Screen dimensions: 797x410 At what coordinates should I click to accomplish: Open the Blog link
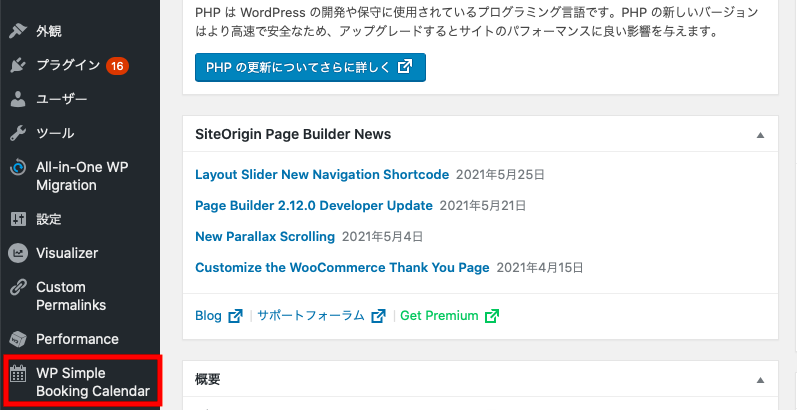coord(208,316)
